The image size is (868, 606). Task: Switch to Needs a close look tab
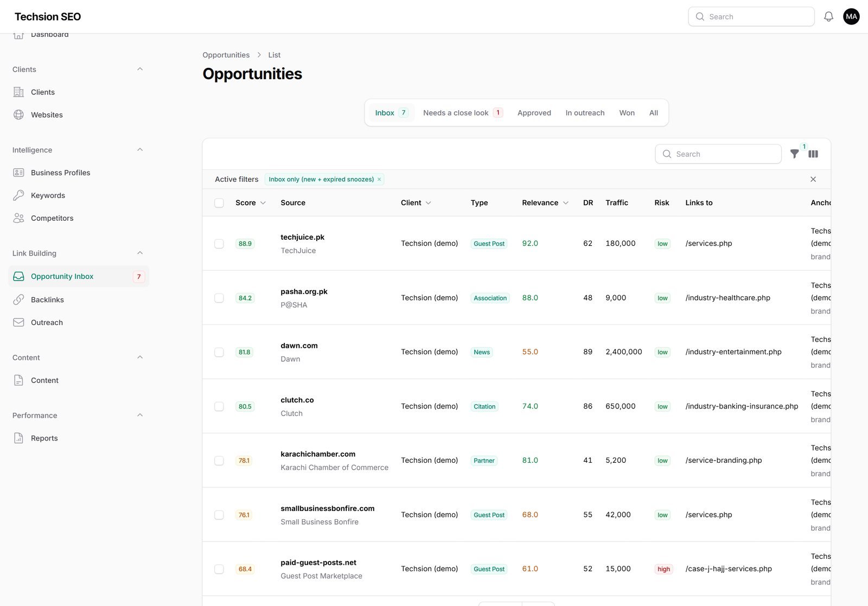[x=463, y=113]
